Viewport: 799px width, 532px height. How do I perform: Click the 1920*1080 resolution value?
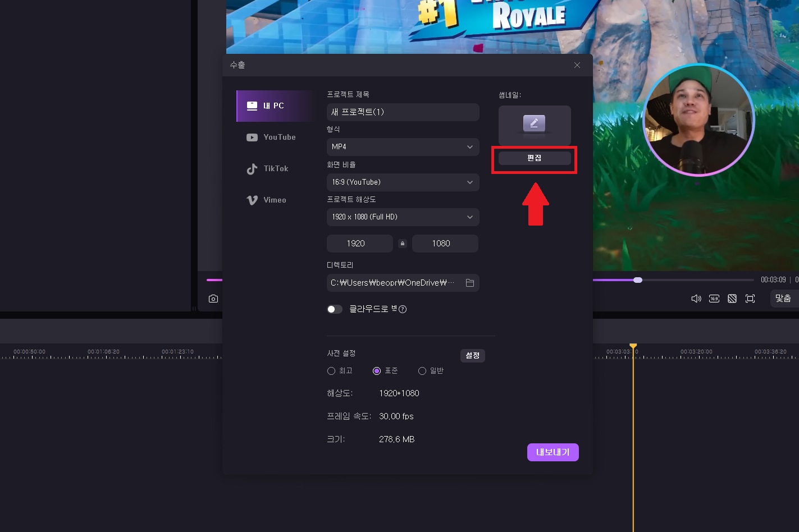coord(399,393)
